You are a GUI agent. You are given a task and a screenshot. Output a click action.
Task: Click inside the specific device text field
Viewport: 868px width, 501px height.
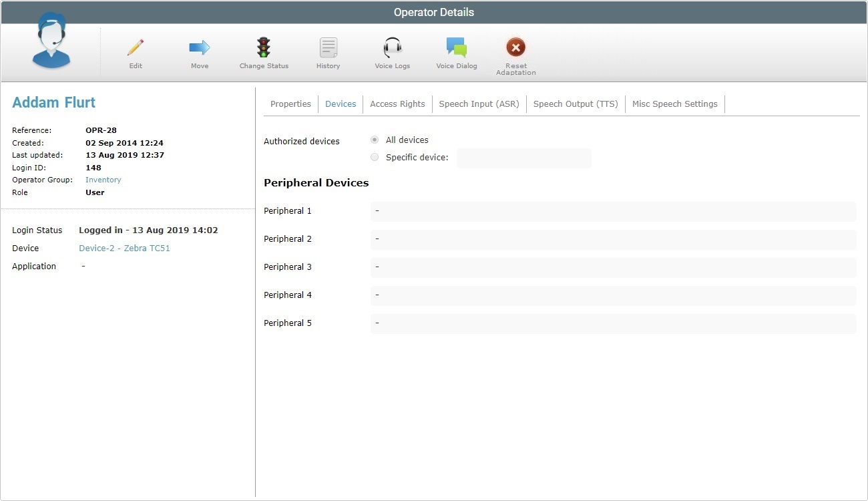point(523,158)
